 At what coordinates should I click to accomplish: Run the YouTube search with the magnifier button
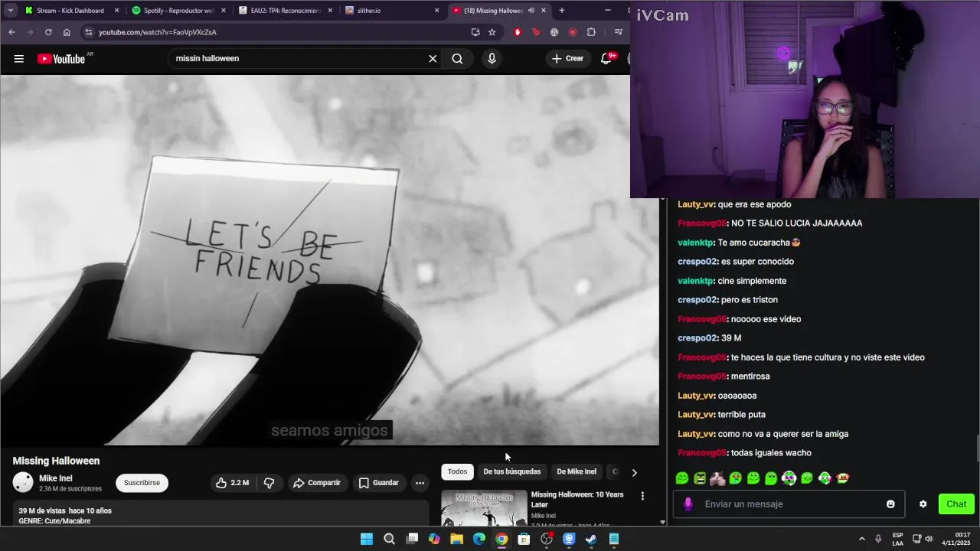click(457, 58)
